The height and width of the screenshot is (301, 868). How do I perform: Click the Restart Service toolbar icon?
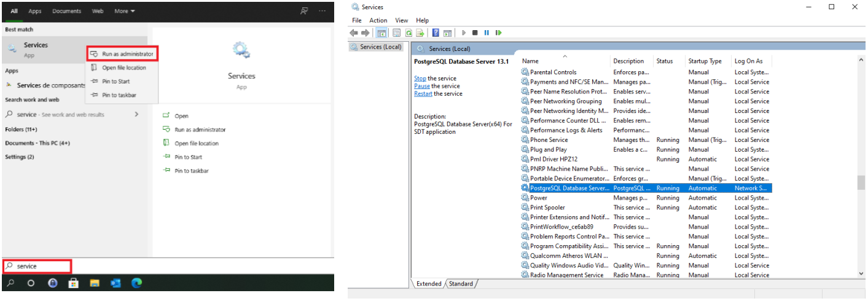pos(498,33)
